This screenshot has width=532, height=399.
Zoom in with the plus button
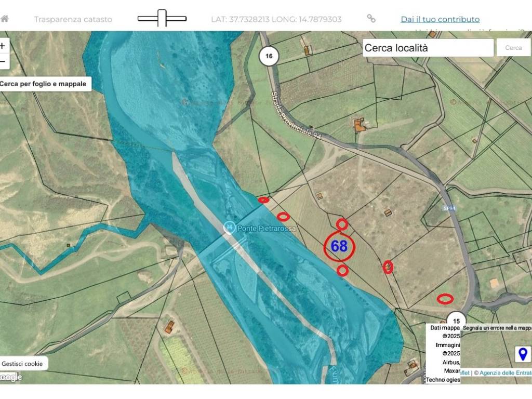3,46
